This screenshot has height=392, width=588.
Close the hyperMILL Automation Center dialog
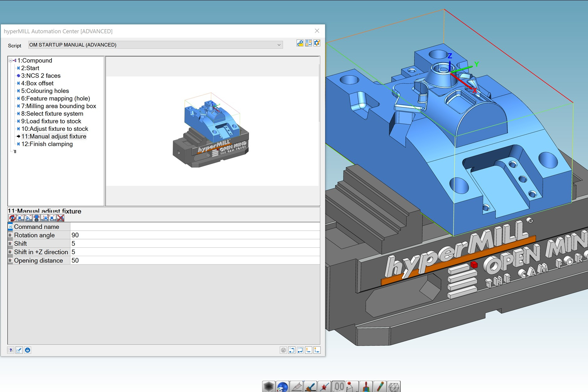(317, 31)
